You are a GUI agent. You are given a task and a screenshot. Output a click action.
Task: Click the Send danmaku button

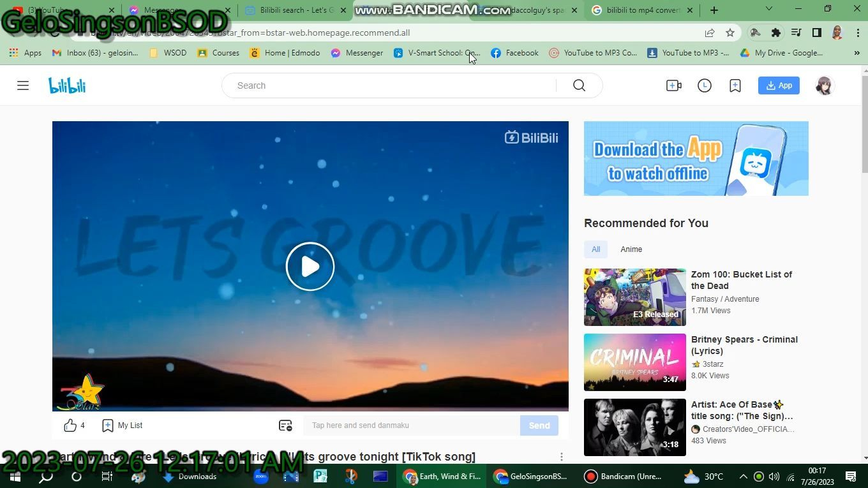coord(539,425)
